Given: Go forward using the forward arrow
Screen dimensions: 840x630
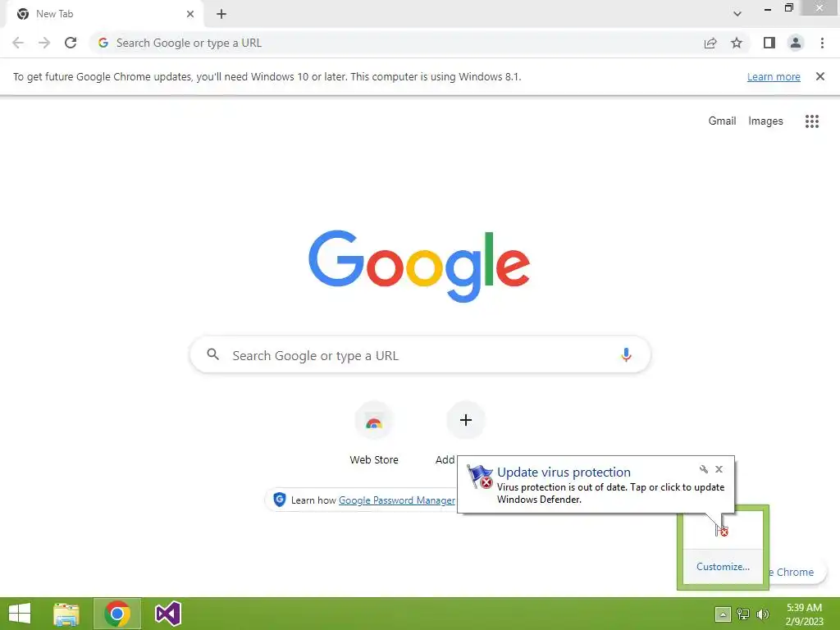Looking at the screenshot, I should tap(44, 43).
